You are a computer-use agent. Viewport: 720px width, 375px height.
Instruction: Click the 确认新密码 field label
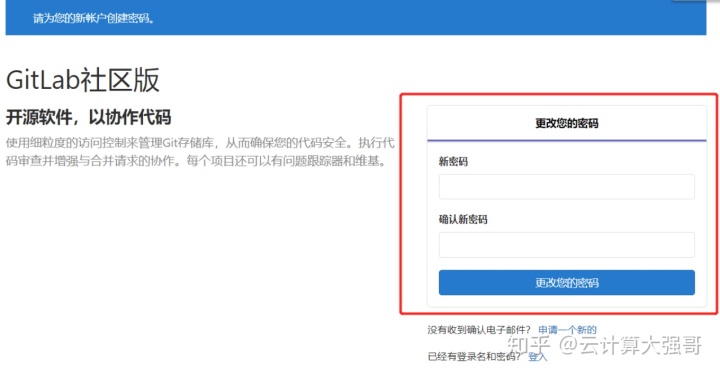click(x=463, y=219)
